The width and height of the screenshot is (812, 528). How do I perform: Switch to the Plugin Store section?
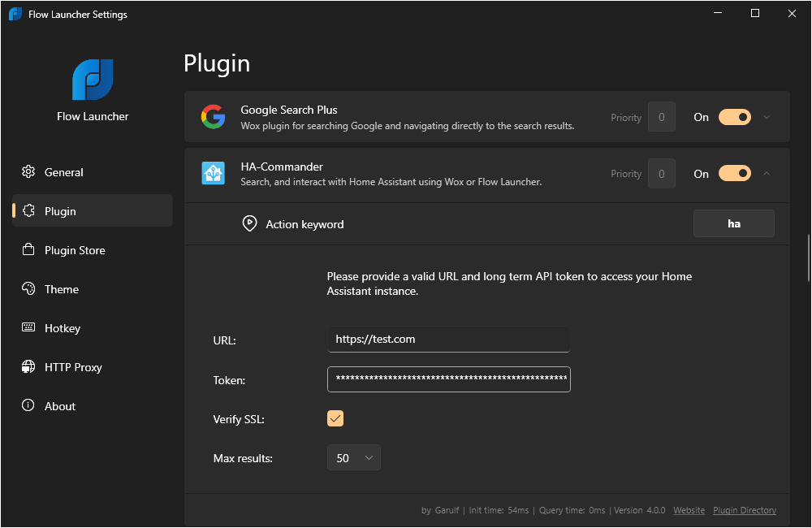[x=71, y=250]
